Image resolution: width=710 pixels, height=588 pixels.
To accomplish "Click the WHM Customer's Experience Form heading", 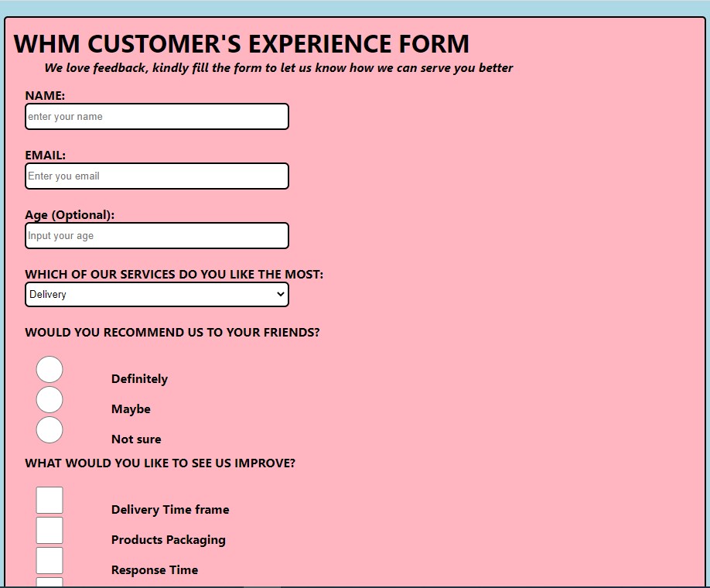I will (241, 44).
